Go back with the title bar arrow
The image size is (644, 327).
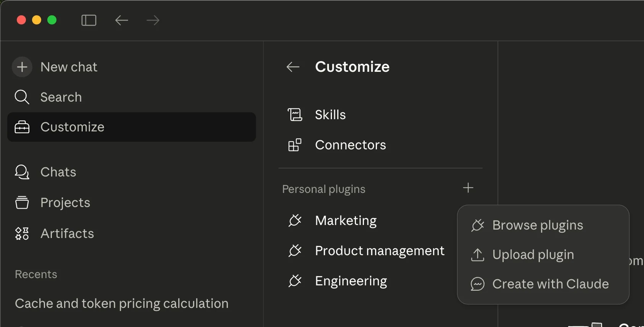point(122,20)
